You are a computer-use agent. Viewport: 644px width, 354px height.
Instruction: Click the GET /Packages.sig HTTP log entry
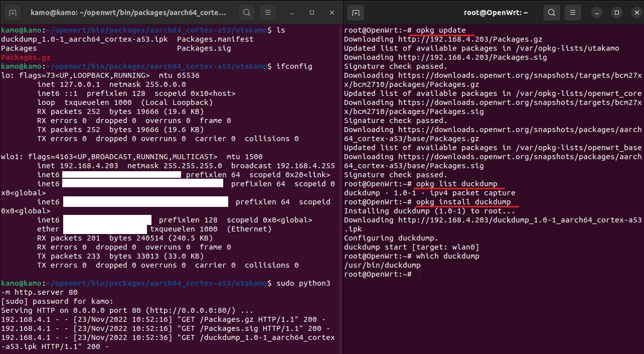coord(166,328)
